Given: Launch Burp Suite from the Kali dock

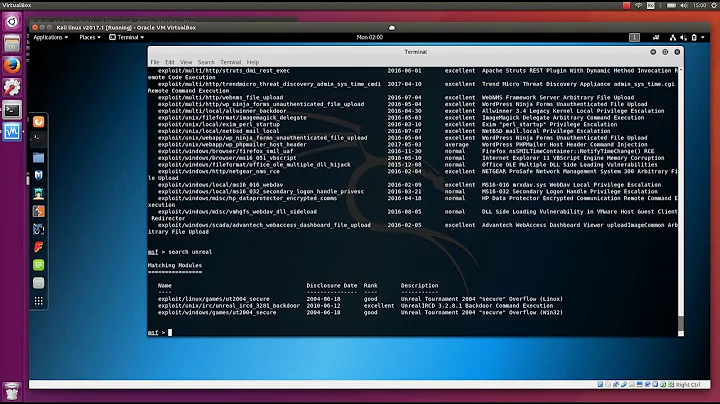Looking at the screenshot, I should 39,211.
